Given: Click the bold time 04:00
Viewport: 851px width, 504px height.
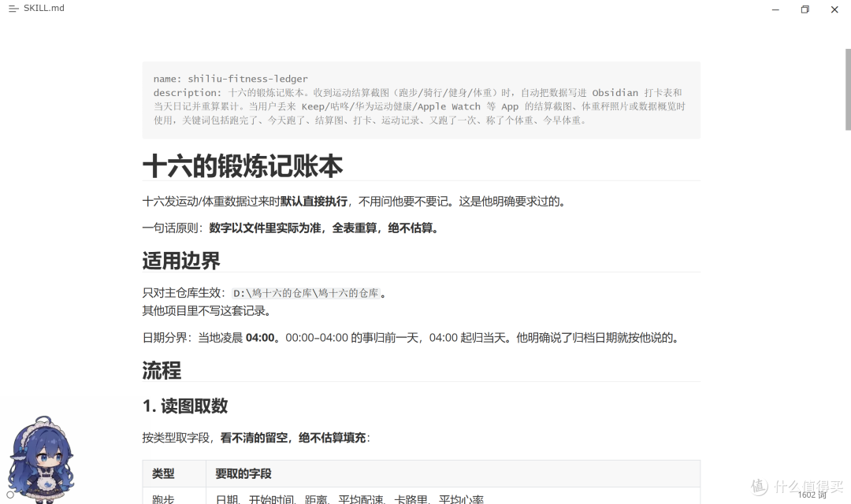Looking at the screenshot, I should [260, 338].
